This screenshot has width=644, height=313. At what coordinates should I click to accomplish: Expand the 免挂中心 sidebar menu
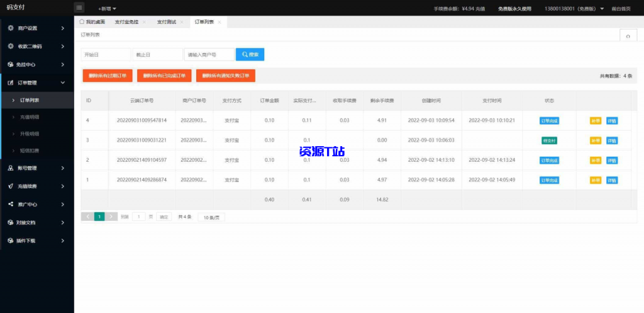pos(62,64)
